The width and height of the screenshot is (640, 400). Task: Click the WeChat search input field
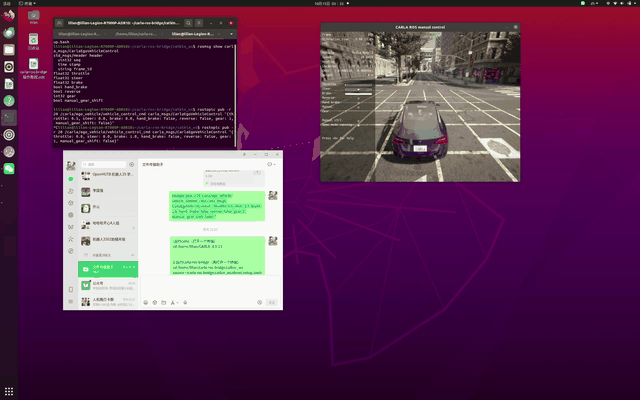pos(104,164)
